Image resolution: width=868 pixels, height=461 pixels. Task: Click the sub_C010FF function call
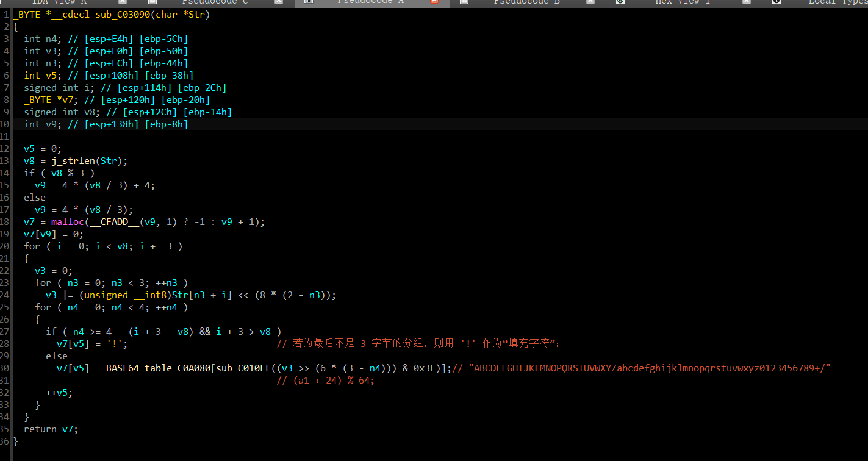click(x=244, y=368)
